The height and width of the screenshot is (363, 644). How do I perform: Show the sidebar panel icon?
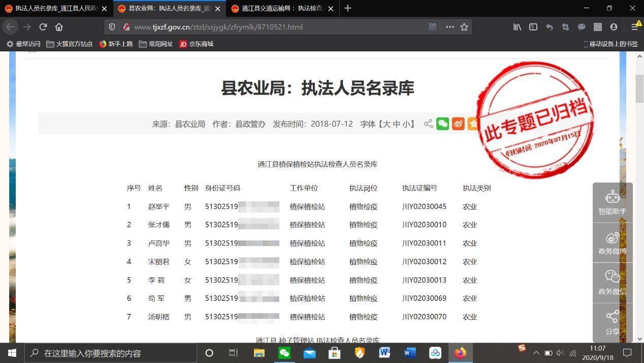(533, 27)
